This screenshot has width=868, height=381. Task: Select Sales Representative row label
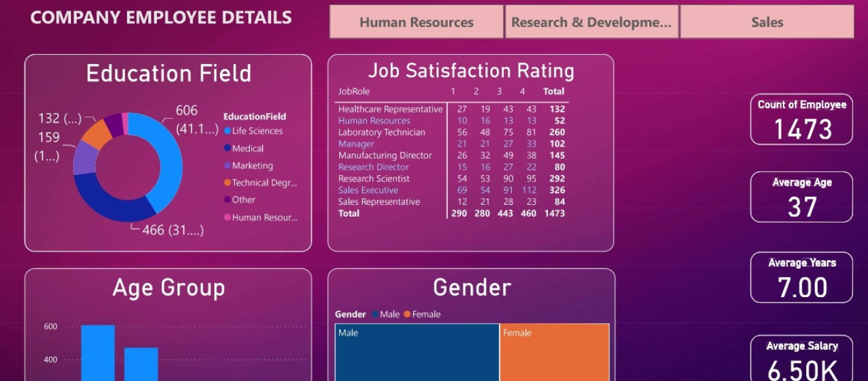(379, 202)
